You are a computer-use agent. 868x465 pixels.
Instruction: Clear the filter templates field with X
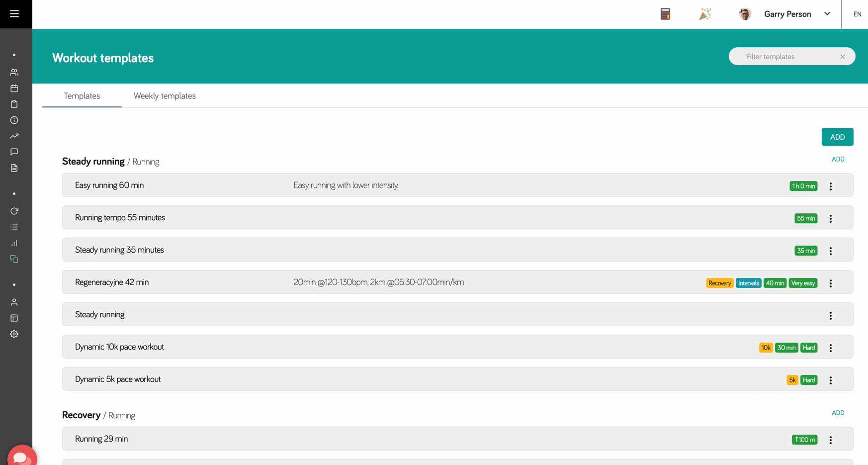(x=843, y=57)
